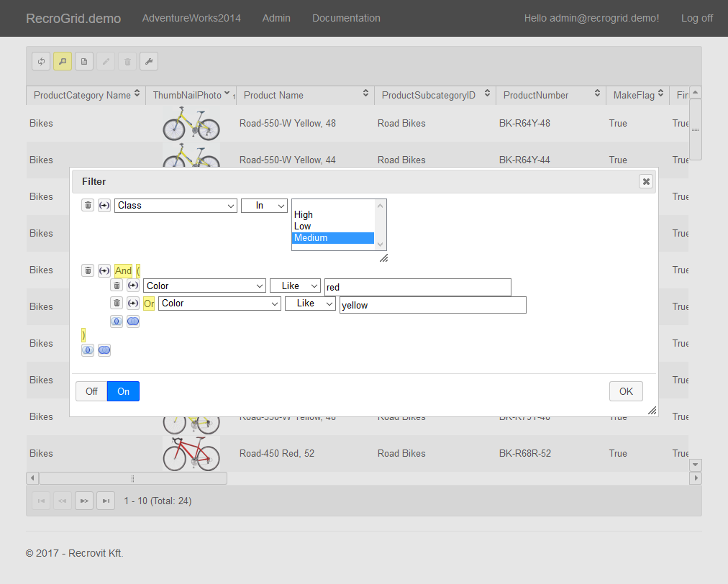This screenshot has height=584, width=728.
Task: Sort by the MakeFlag column arrows
Action: coord(660,93)
